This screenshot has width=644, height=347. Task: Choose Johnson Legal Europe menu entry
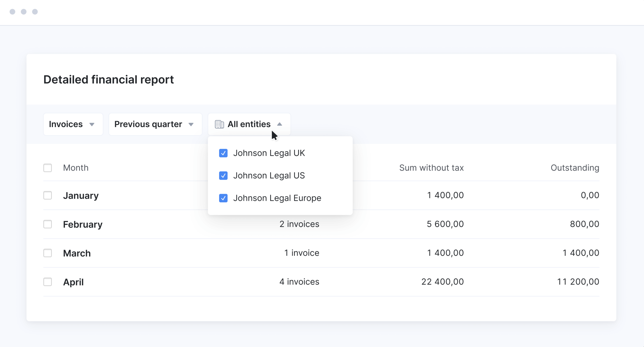pos(277,198)
